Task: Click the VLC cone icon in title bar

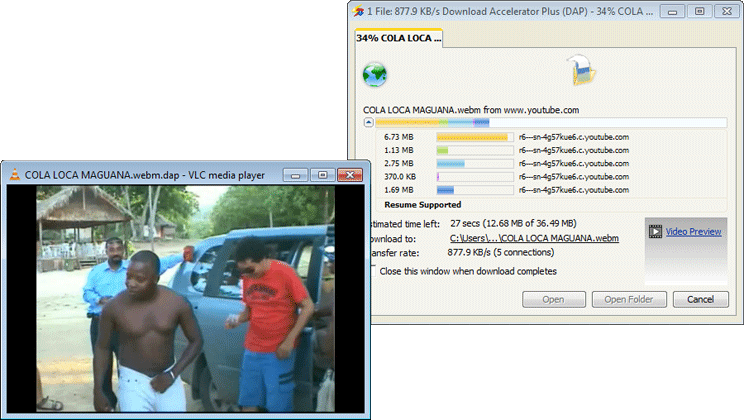Action: [15, 175]
